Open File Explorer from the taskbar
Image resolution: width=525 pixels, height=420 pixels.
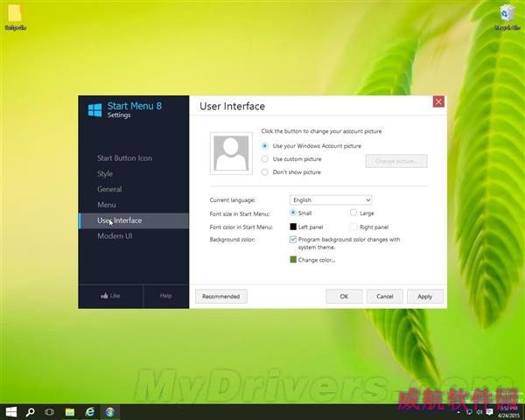[x=70, y=412]
